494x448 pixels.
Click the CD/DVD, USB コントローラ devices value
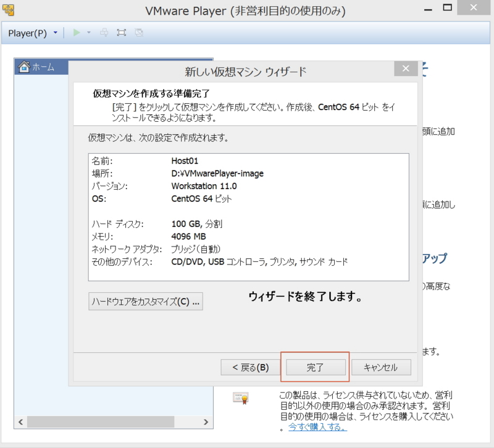pyautogui.click(x=259, y=261)
